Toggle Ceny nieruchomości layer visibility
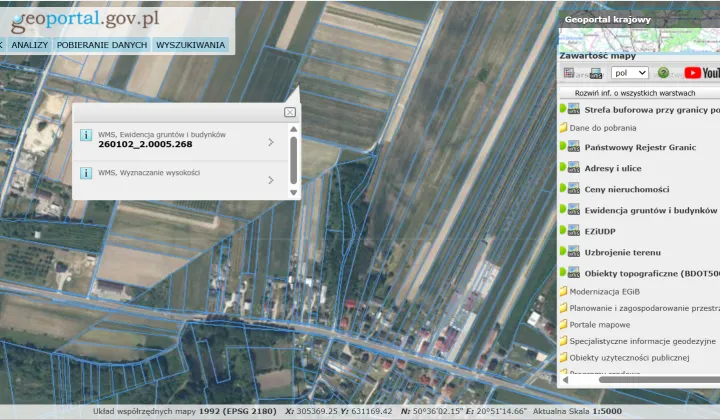The height and width of the screenshot is (420, 720). (x=562, y=189)
